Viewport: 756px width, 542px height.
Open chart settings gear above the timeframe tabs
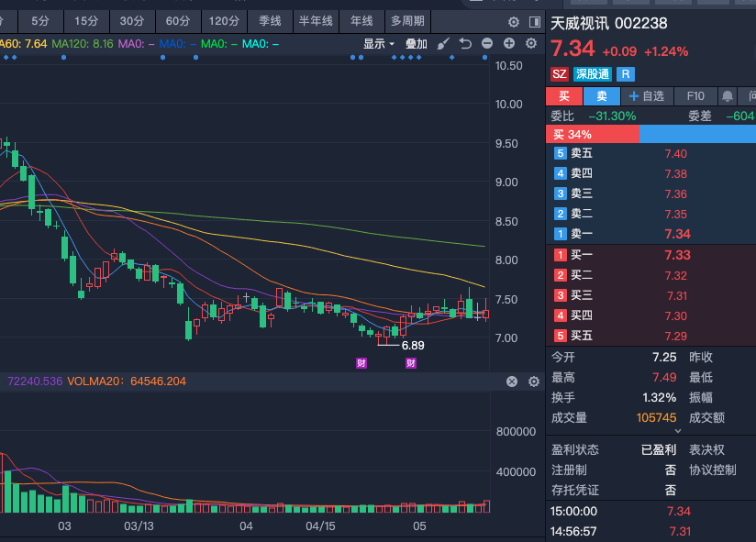[x=514, y=22]
